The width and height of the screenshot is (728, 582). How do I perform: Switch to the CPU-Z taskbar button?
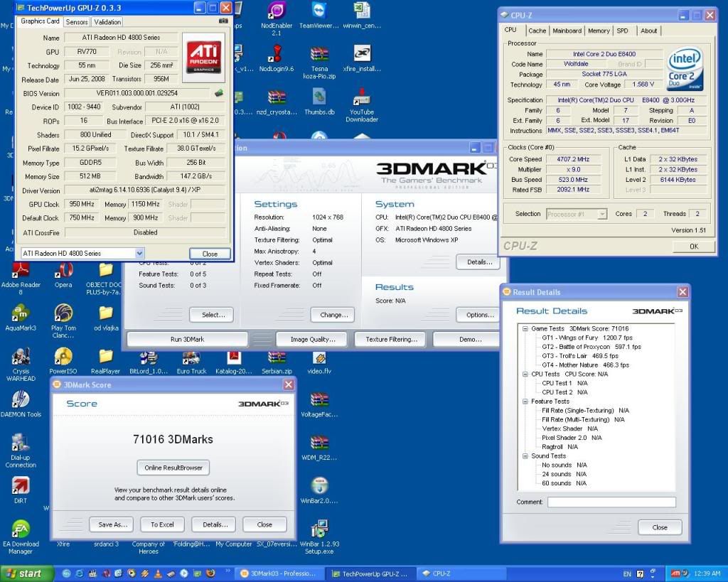coord(460,573)
